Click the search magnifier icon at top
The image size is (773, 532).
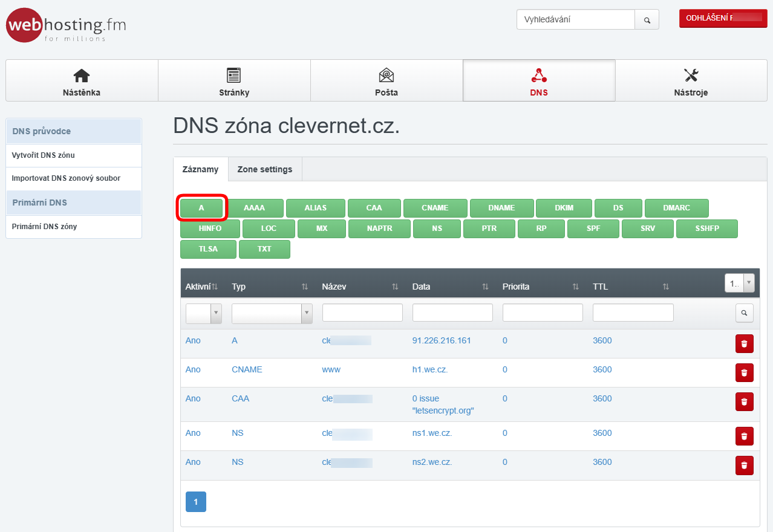[647, 20]
